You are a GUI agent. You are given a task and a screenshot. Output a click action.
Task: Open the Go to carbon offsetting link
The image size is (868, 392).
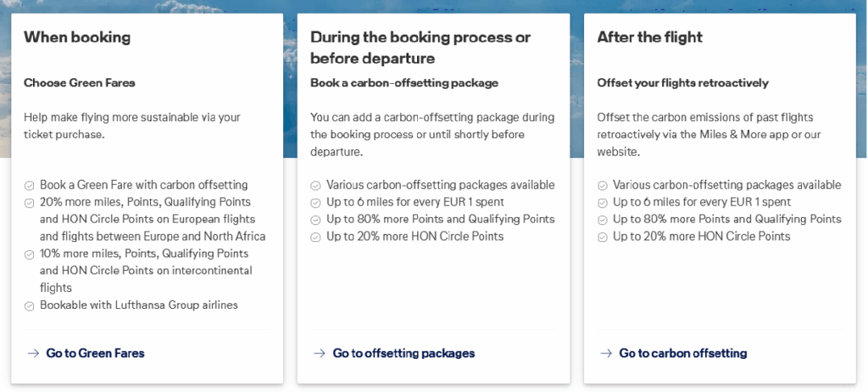682,353
